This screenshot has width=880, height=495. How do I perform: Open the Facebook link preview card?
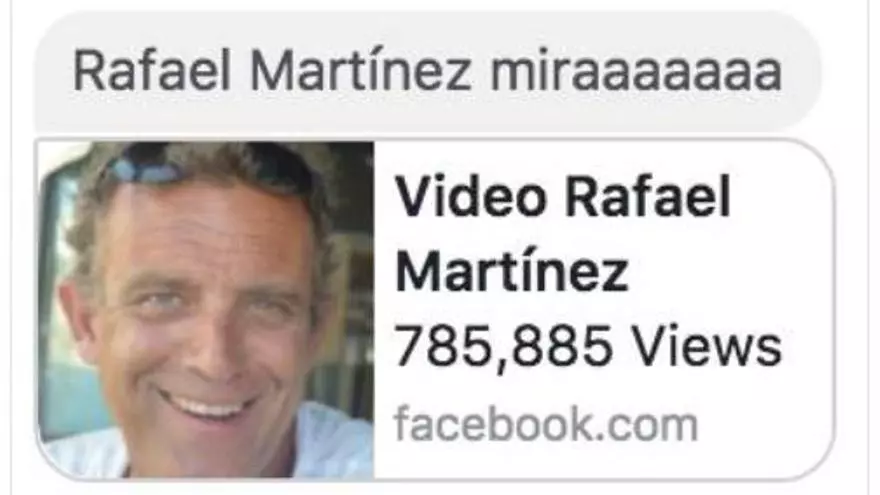tap(435, 309)
